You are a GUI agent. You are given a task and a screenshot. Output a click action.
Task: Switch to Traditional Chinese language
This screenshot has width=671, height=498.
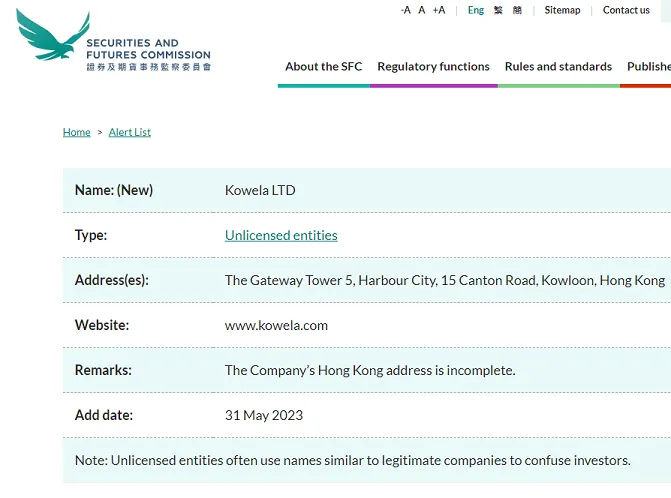pyautogui.click(x=498, y=10)
